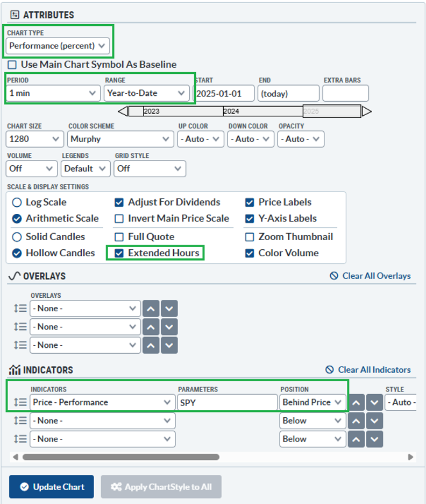Screen dimensions: 426x504
Task: Click the right arrow of the date range slider
Action: pos(366,111)
